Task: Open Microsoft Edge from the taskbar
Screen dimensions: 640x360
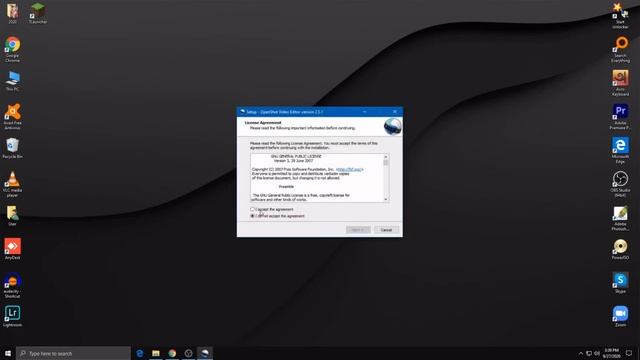Action: tap(140, 353)
